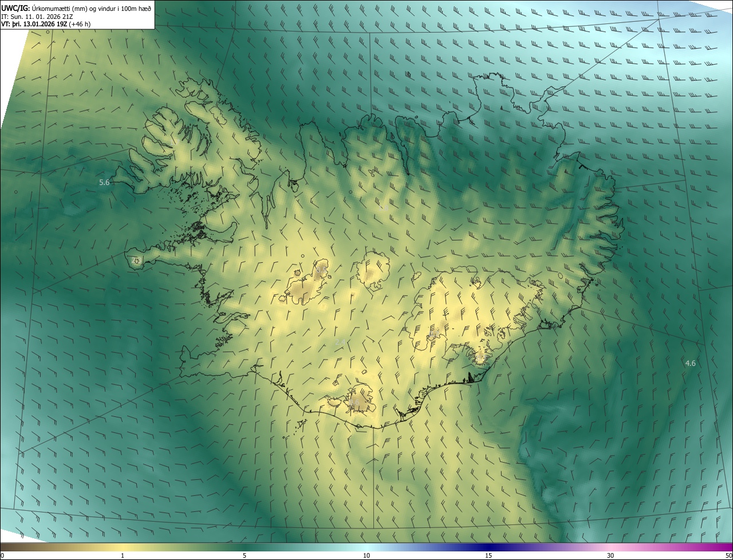
Task: Click the '1' tick on the color scale
Action: [123, 555]
